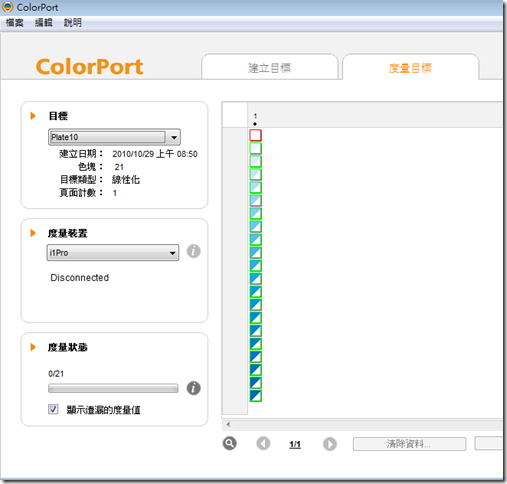Click creation date 2010/10/29 上午 08:50
Image resolution: width=507 pixels, height=484 pixels.
(155, 154)
